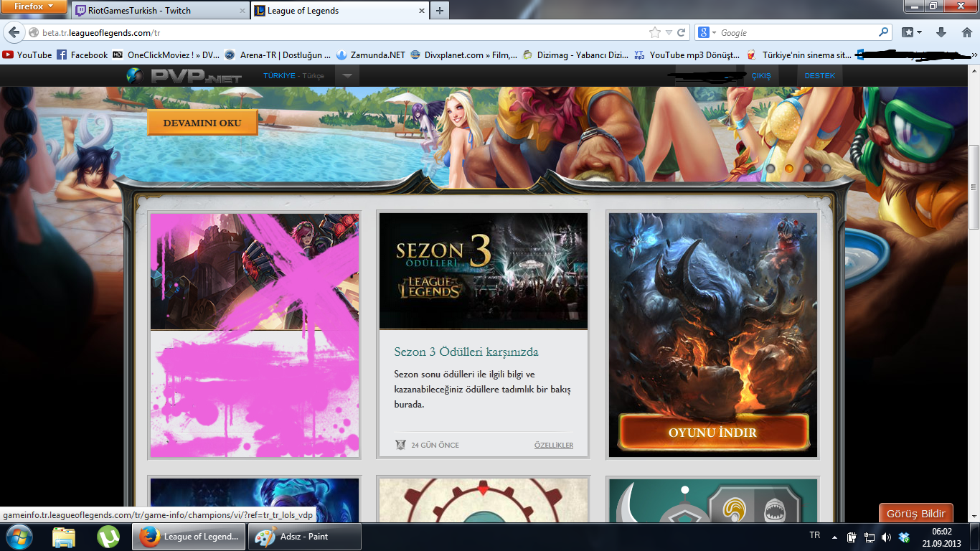Open the YouTube bookmark
Image resolution: width=980 pixels, height=551 pixels.
click(27, 55)
